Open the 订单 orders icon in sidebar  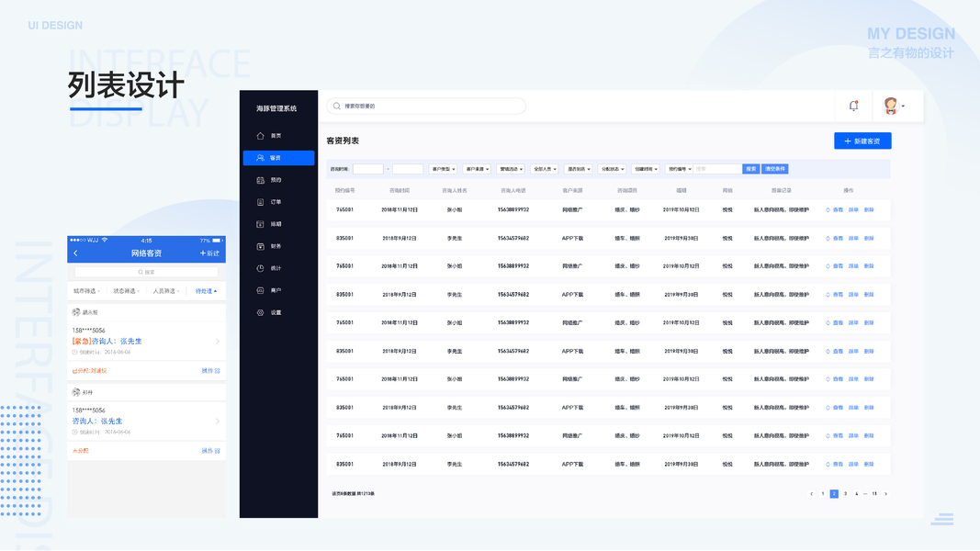pyautogui.click(x=260, y=202)
